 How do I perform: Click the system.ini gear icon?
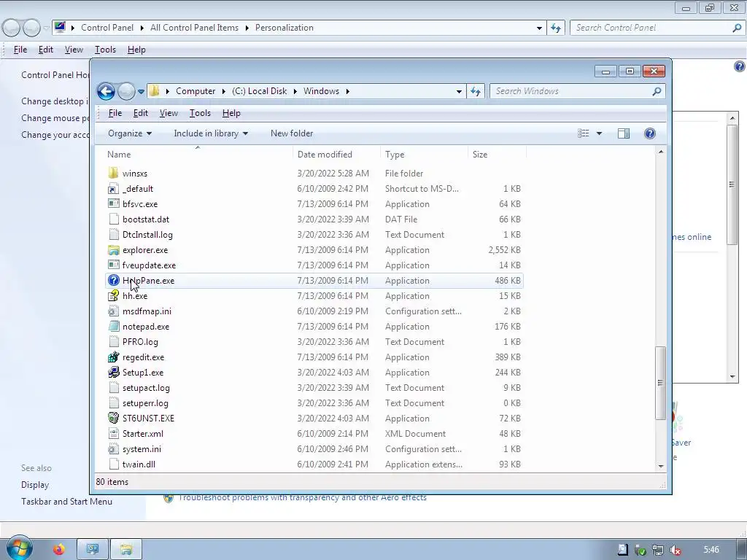tap(113, 448)
